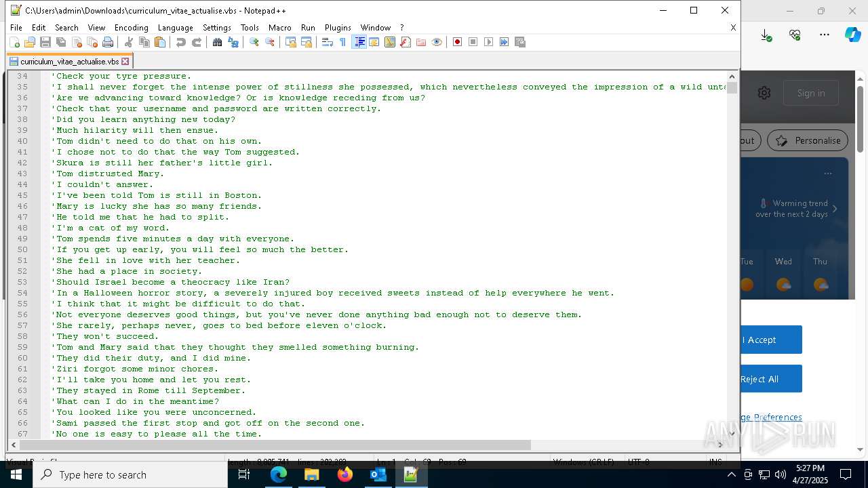This screenshot has width=868, height=488.
Task: Open the Function List panel
Action: click(x=406, y=42)
